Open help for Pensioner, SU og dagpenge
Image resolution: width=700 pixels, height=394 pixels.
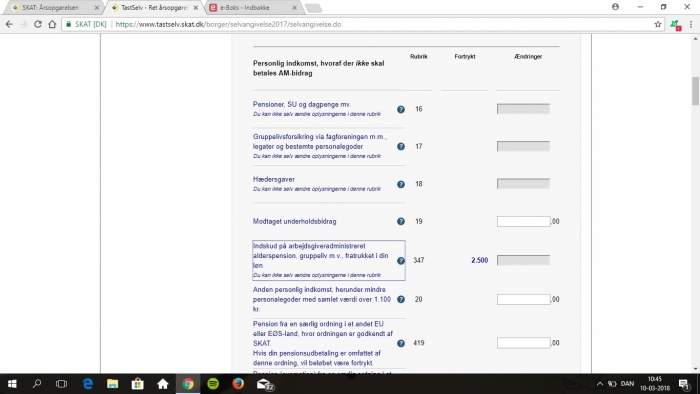point(401,109)
